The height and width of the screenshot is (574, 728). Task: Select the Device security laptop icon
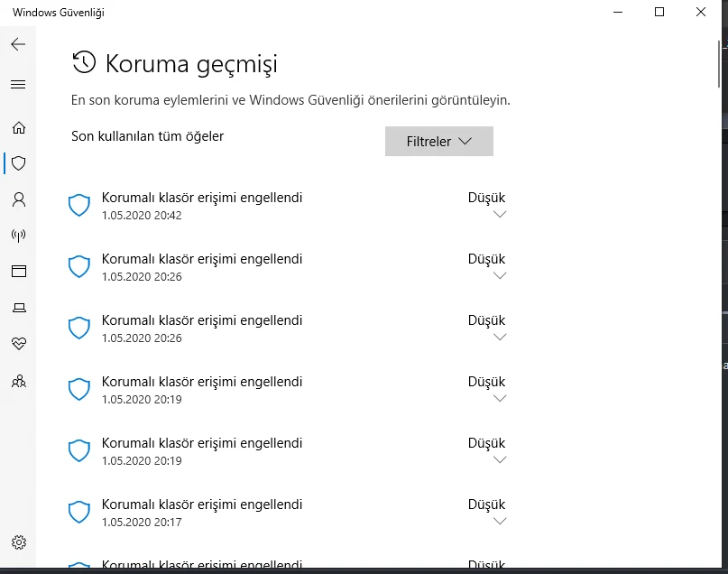pyautogui.click(x=19, y=308)
